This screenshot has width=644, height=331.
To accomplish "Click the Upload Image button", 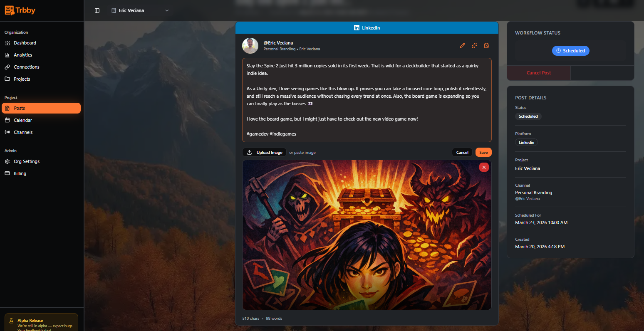I will pos(265,153).
